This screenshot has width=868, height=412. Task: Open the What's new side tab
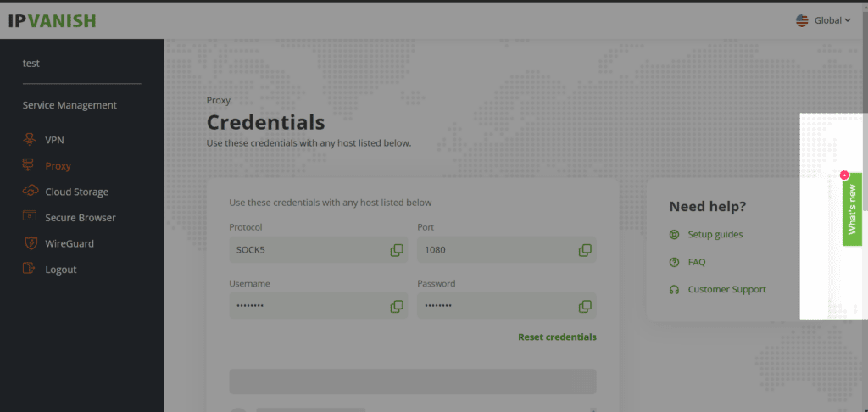852,209
